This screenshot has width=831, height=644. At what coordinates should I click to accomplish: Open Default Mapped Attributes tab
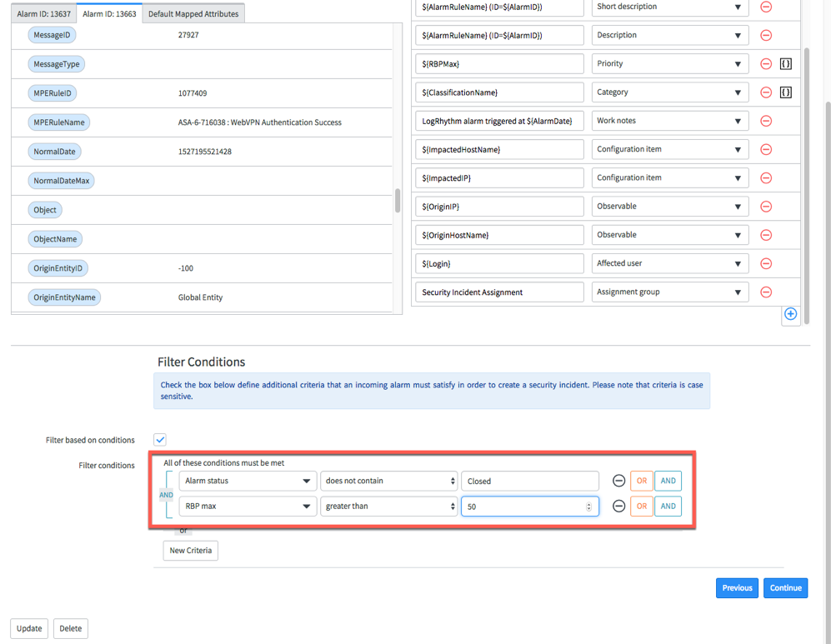click(x=193, y=14)
